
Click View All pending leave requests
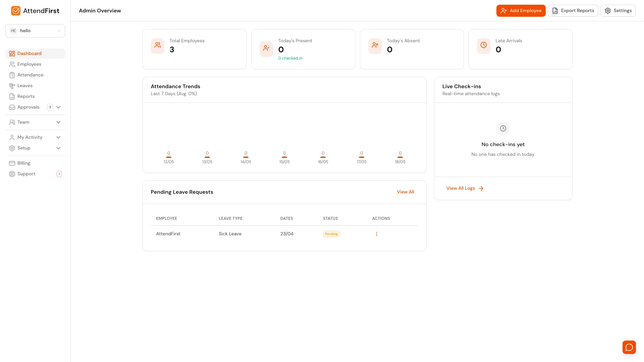tap(406, 192)
